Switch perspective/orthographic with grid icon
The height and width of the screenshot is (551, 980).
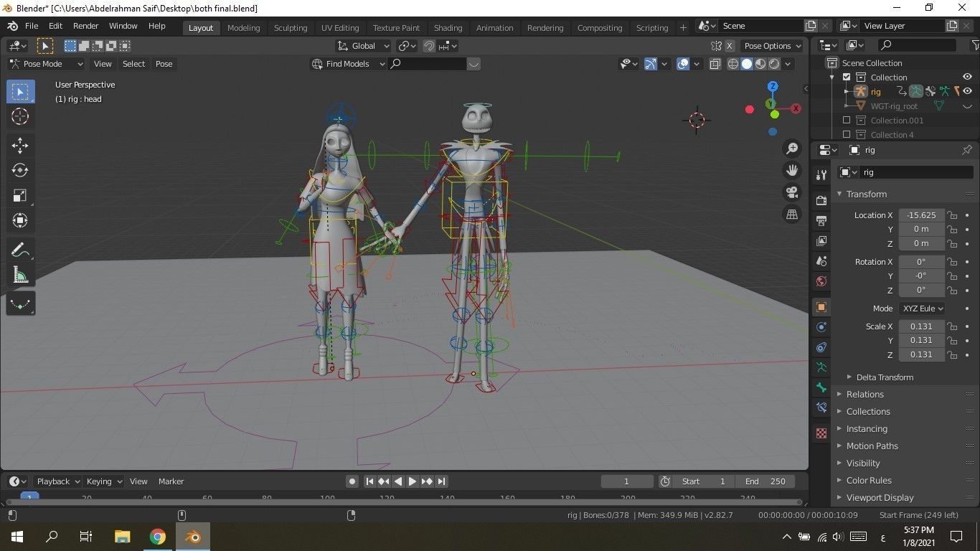point(792,215)
